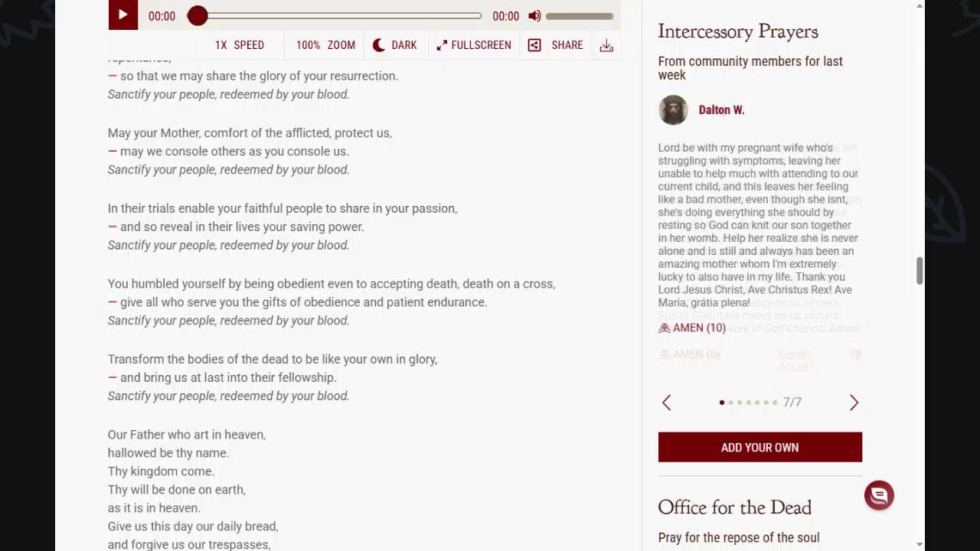Click the Share icon in the toolbar
980x551 pixels.
(x=534, y=45)
